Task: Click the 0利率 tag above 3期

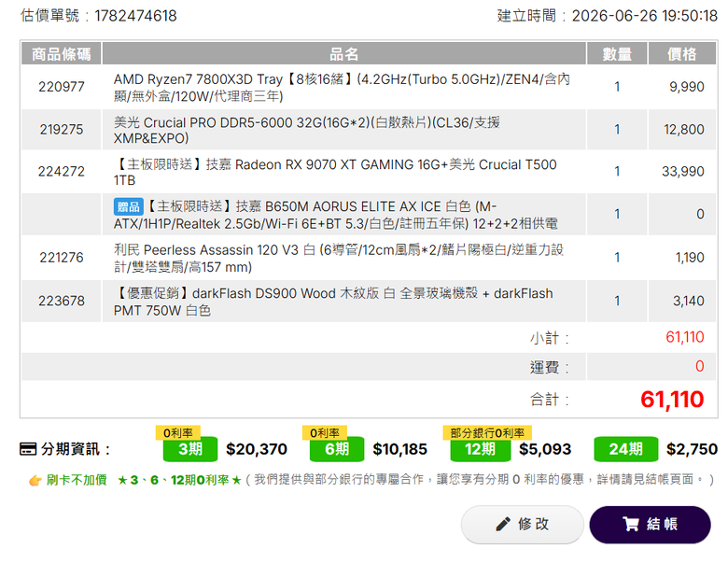Action: (178, 432)
